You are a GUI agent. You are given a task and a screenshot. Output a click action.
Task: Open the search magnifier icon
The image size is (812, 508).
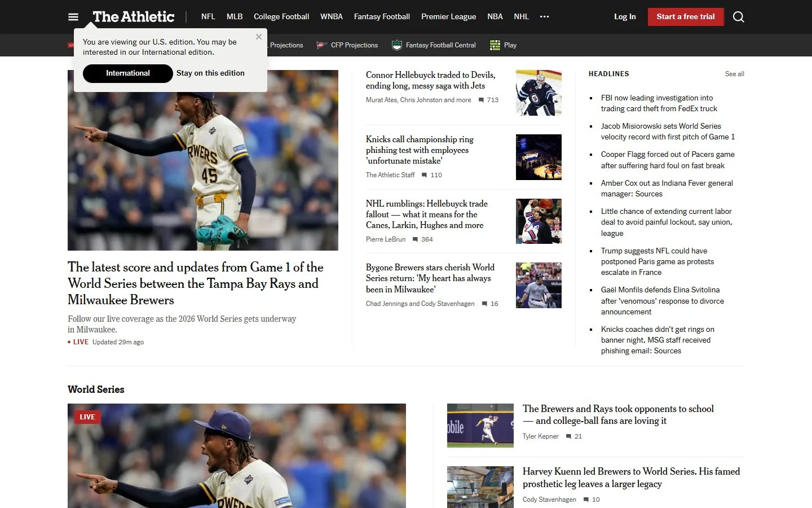[x=739, y=17]
